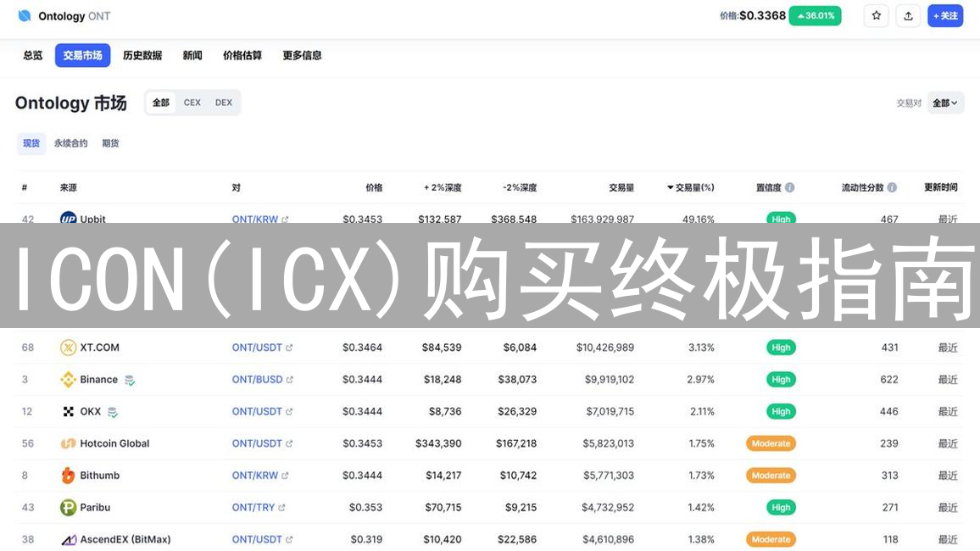980x551 pixels.
Task: Switch to 期货 futures tab
Action: click(110, 143)
